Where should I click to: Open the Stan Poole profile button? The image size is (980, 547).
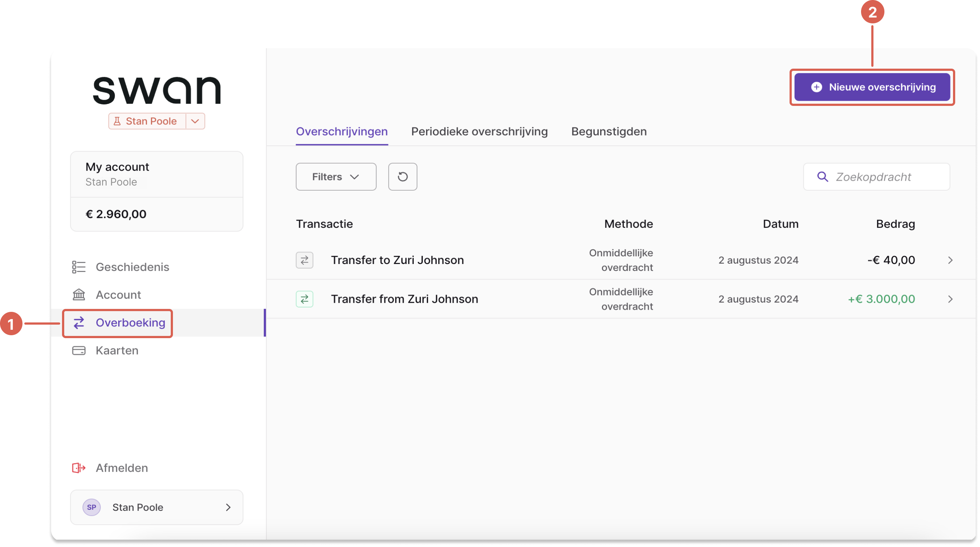(157, 508)
